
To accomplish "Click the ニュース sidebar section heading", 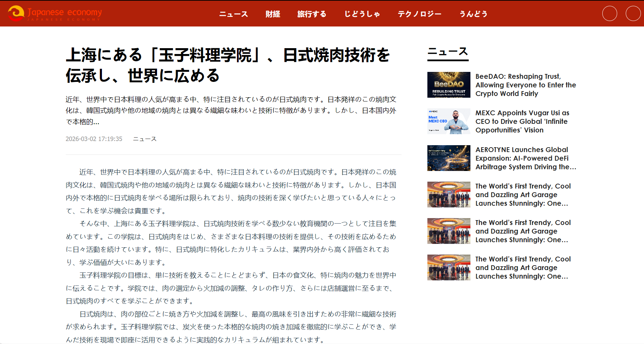I will pos(447,52).
